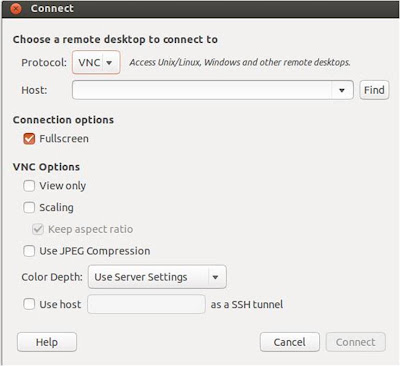Close the Connect dialog with the red button
The width and height of the screenshot is (400, 366).
pyautogui.click(x=16, y=9)
